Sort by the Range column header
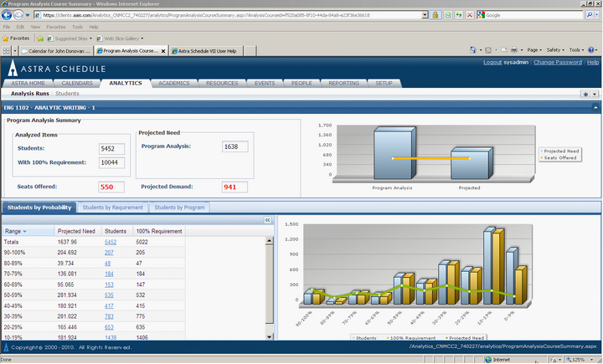 [x=28, y=231]
